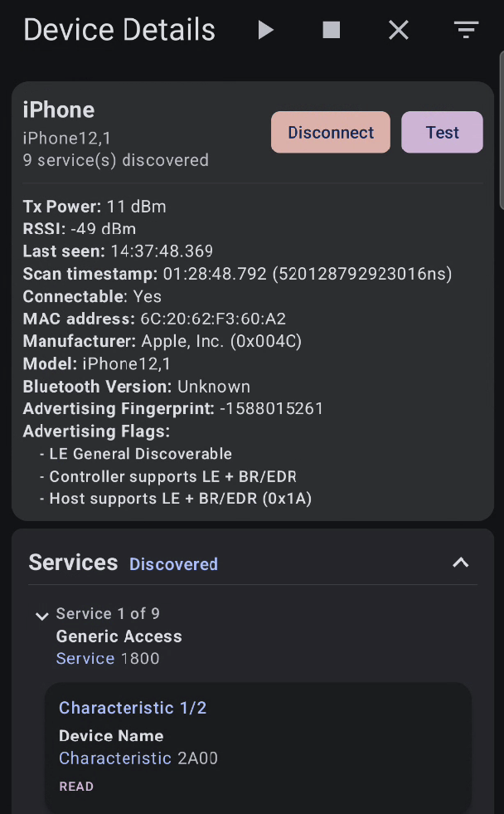The height and width of the screenshot is (814, 504).
Task: Start scanning with the play icon
Action: pos(265,29)
